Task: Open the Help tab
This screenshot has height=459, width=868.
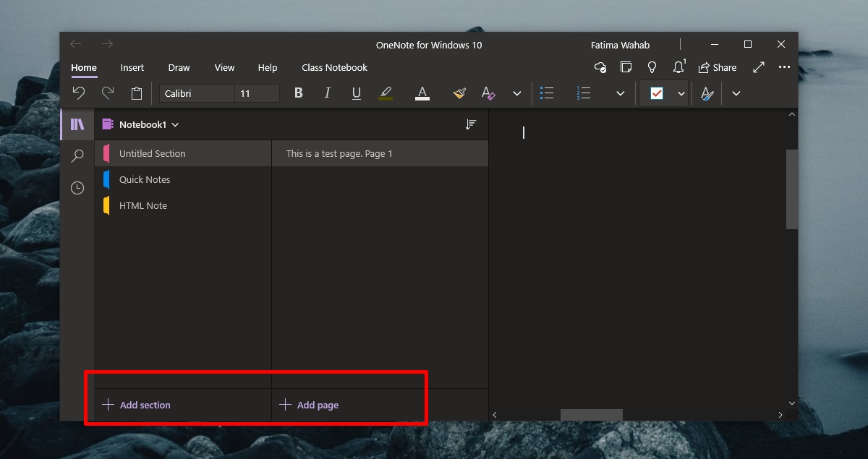Action: pyautogui.click(x=268, y=67)
